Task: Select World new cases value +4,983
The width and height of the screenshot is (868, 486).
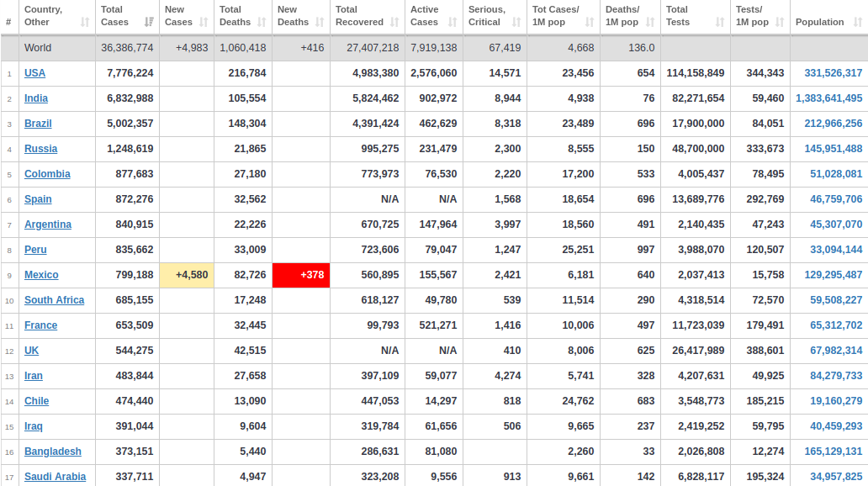Action: coord(192,48)
